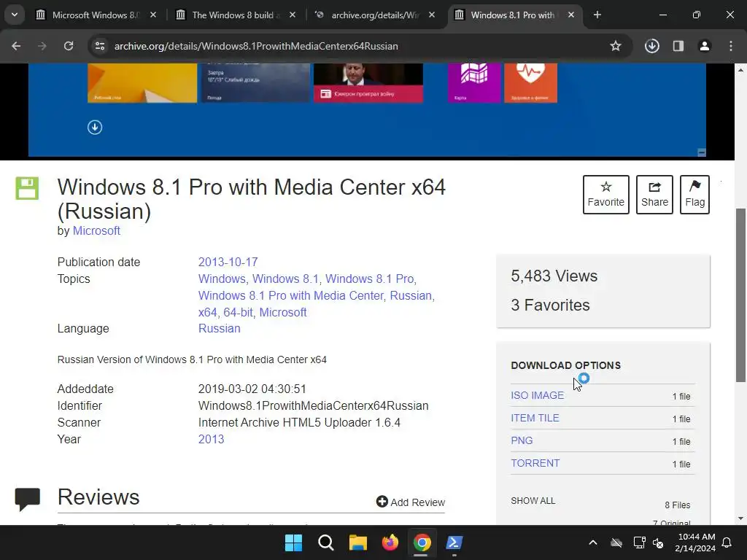The image size is (747, 560).
Task: Favorite this item
Action: pos(605,194)
